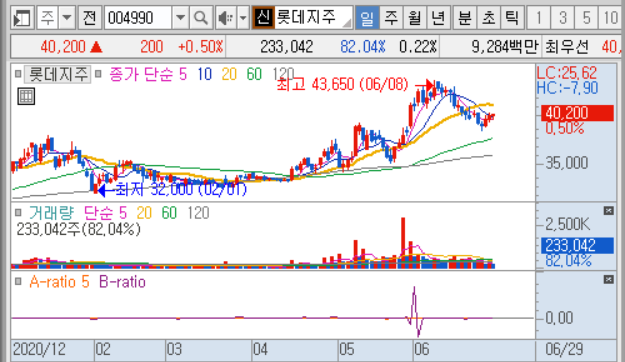Image resolution: width=625 pixels, height=362 pixels.
Task: Toggle the square marker before 종가 단순
Action: (x=98, y=74)
